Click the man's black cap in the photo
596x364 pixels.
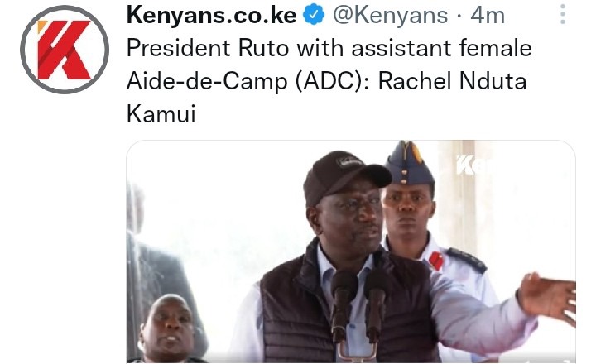(x=344, y=176)
